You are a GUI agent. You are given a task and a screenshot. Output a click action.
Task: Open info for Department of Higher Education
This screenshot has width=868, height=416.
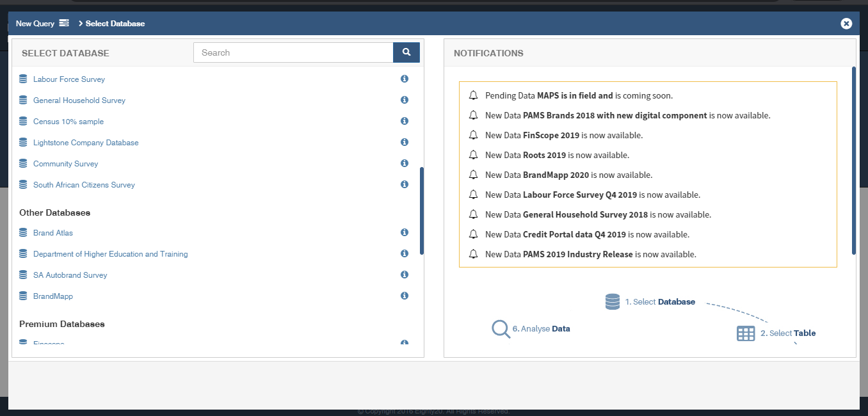click(405, 253)
